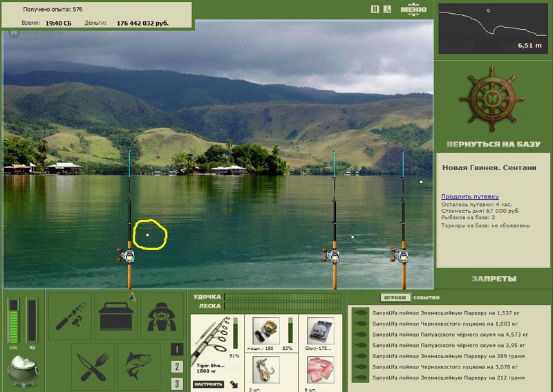Click fish icon beside 212 грамм catch
The height and width of the screenshot is (392, 553).
point(360,378)
